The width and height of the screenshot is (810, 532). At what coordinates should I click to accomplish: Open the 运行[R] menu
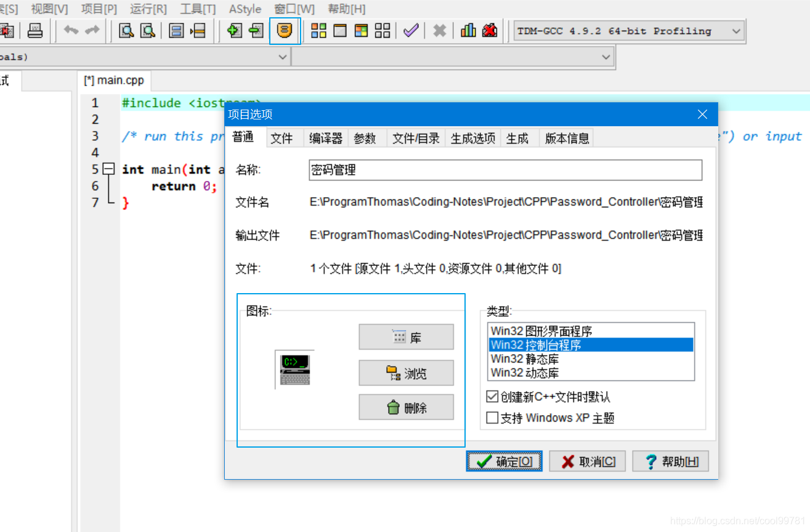coord(148,9)
